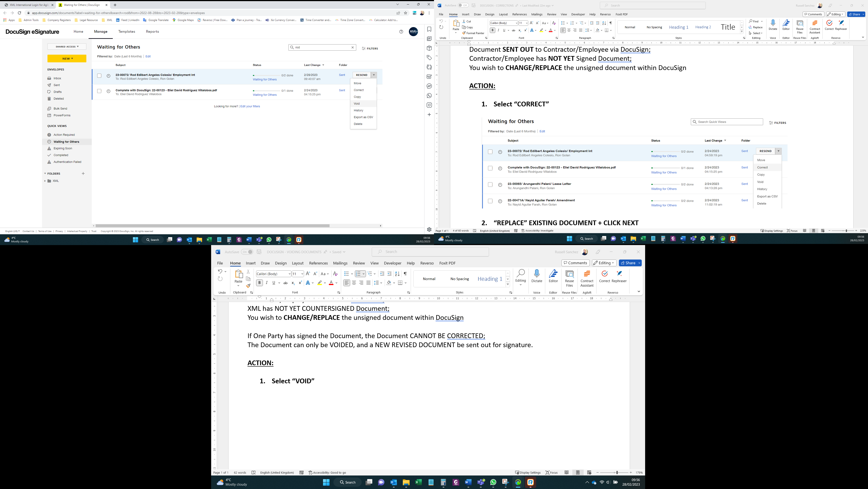Open the RESEND dropdown arrow
868x489 pixels.
pyautogui.click(x=374, y=75)
